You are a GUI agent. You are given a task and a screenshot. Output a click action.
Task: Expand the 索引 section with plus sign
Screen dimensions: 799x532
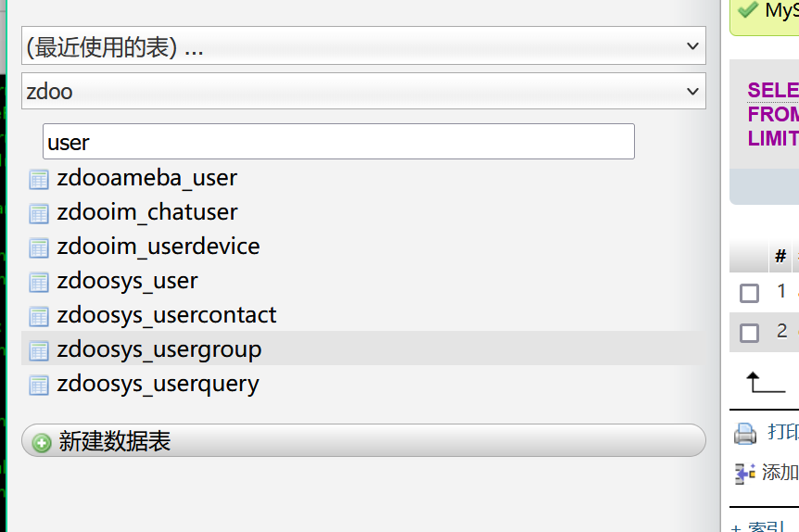[x=736, y=527]
